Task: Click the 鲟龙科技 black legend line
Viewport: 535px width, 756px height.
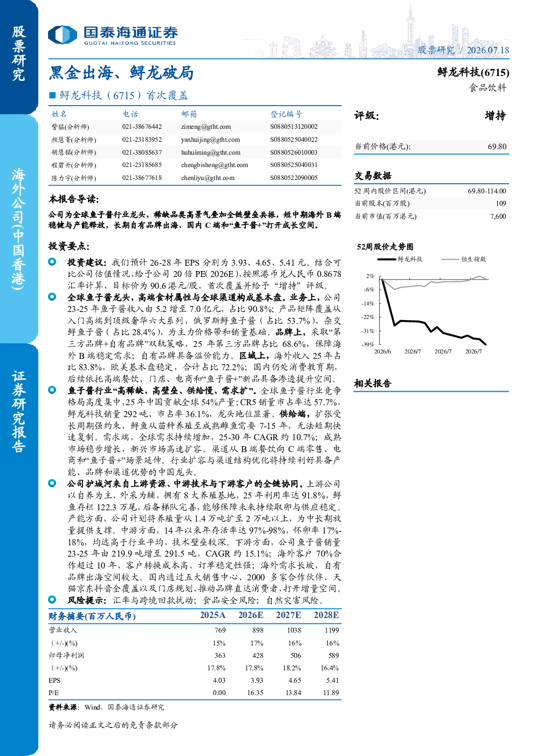Action: click(387, 259)
